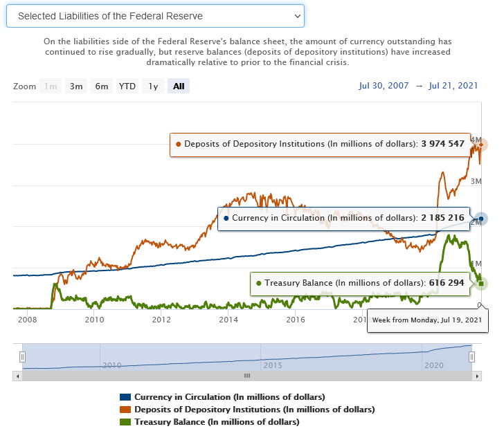Viewport: 504px width, 431px height.
Task: Select the 6m zoom range
Action: (102, 86)
